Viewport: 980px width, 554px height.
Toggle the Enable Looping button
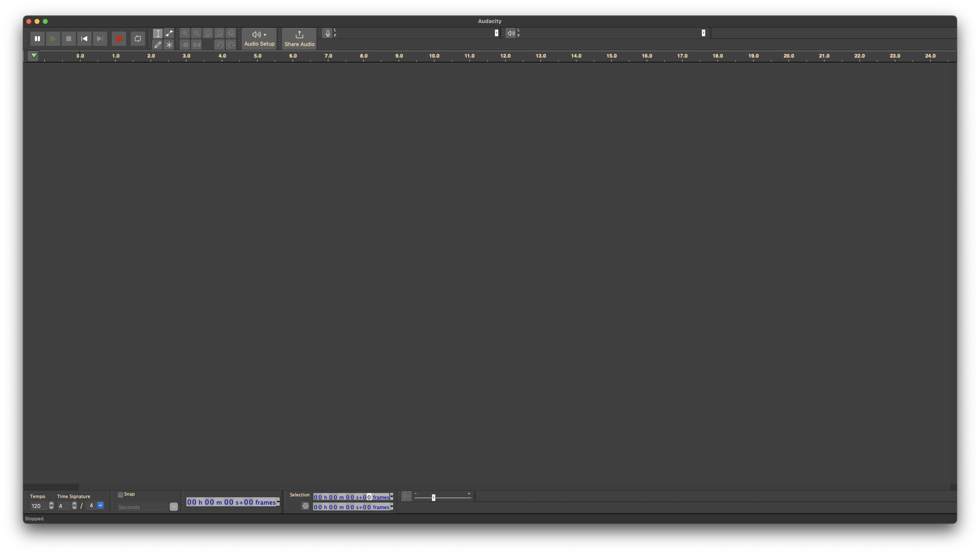(138, 38)
